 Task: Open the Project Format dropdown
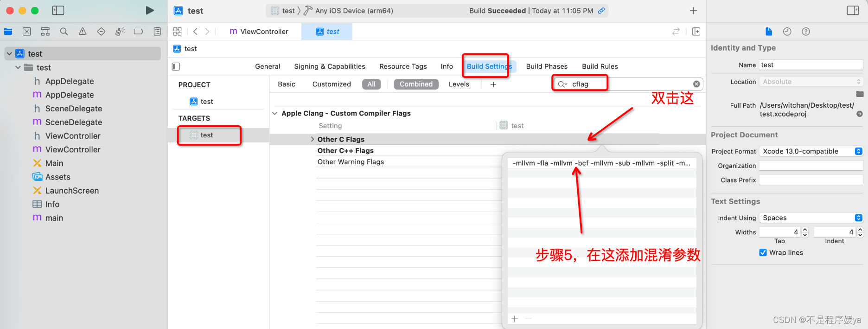click(x=811, y=151)
